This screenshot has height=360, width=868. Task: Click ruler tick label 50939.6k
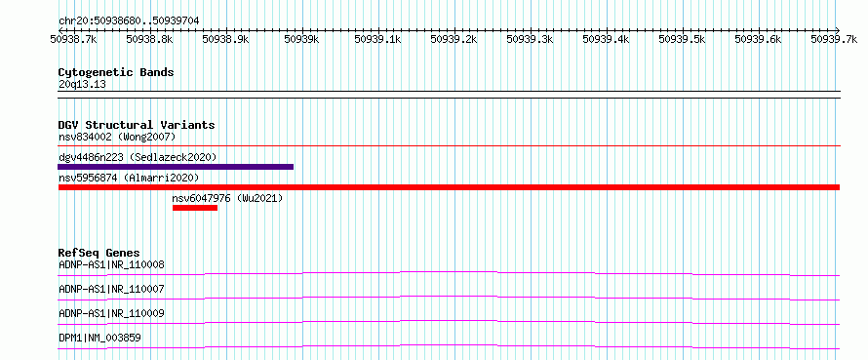point(759,39)
